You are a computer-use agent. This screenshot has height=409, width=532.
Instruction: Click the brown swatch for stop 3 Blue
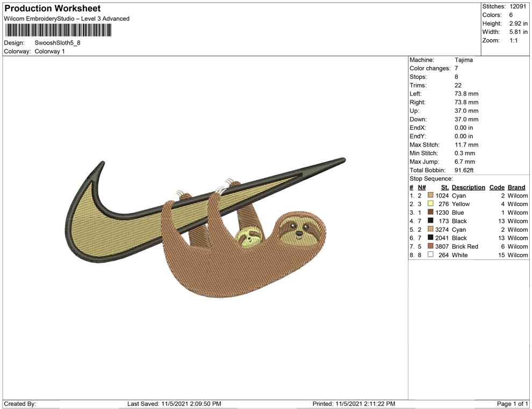pos(430,212)
